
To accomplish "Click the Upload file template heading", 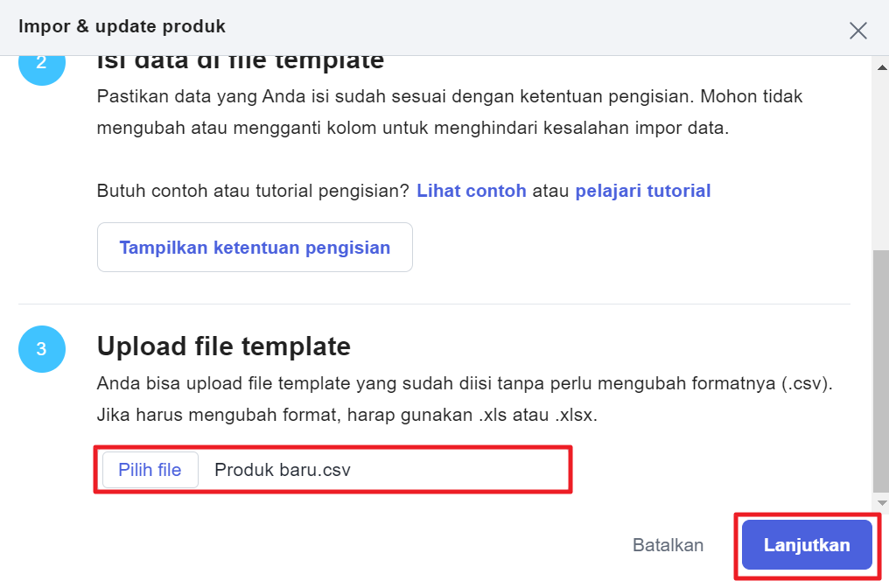I will tap(224, 346).
